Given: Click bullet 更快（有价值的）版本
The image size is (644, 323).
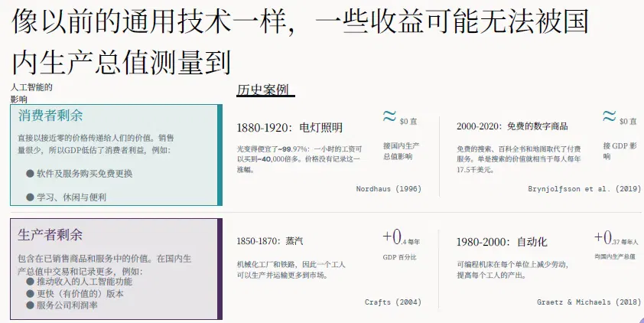Looking at the screenshot, I should coord(75,293).
